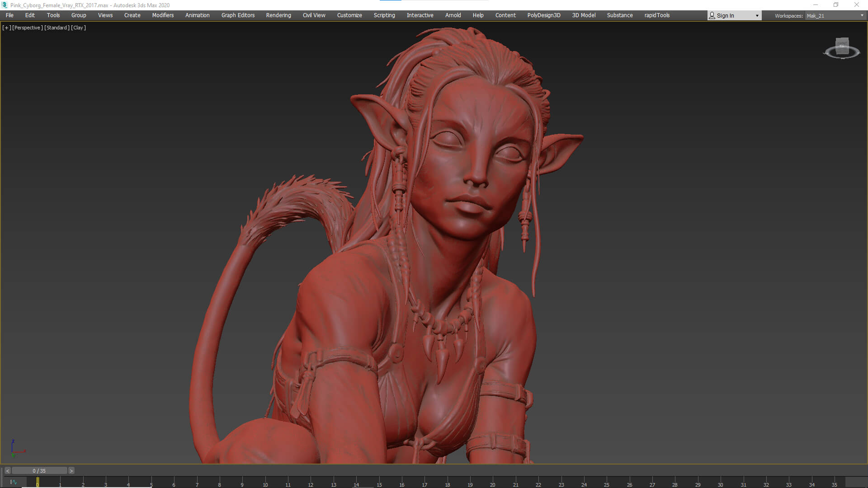Open the File menu
The image size is (868, 488).
point(9,15)
